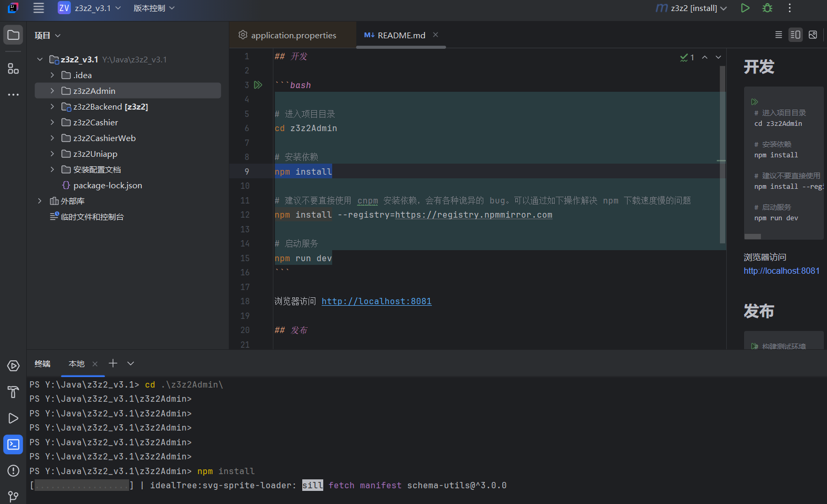Viewport: 827px width, 504px height.
Task: Switch to editor and preview mode
Action: click(796, 35)
